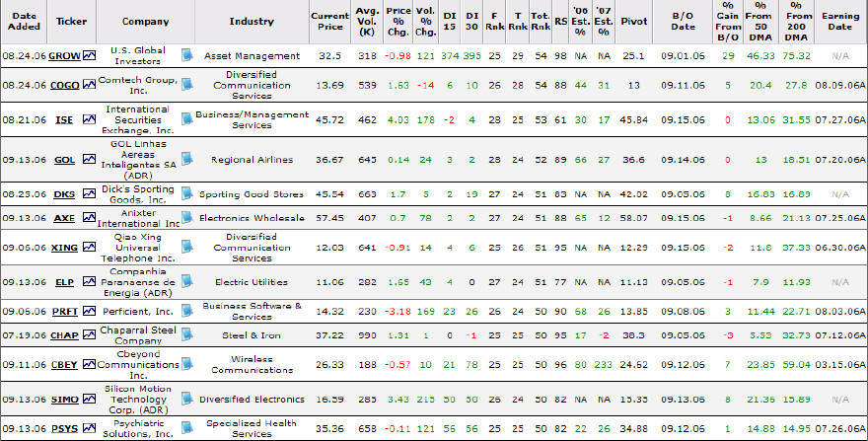Select the Wireless Communications industry cell

(x=252, y=365)
